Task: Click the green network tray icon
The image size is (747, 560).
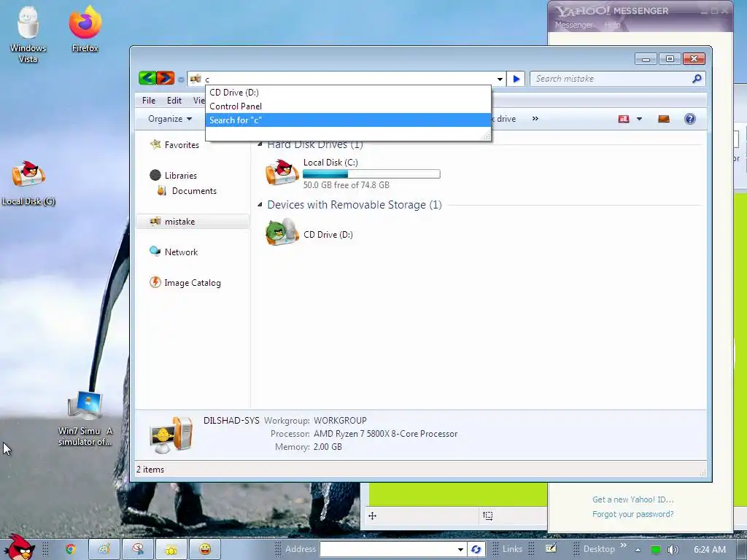Action: point(656,550)
